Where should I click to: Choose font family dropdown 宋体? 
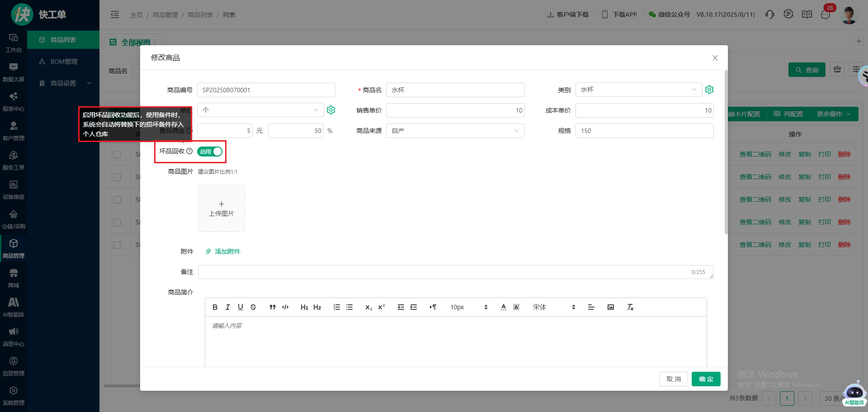[554, 307]
